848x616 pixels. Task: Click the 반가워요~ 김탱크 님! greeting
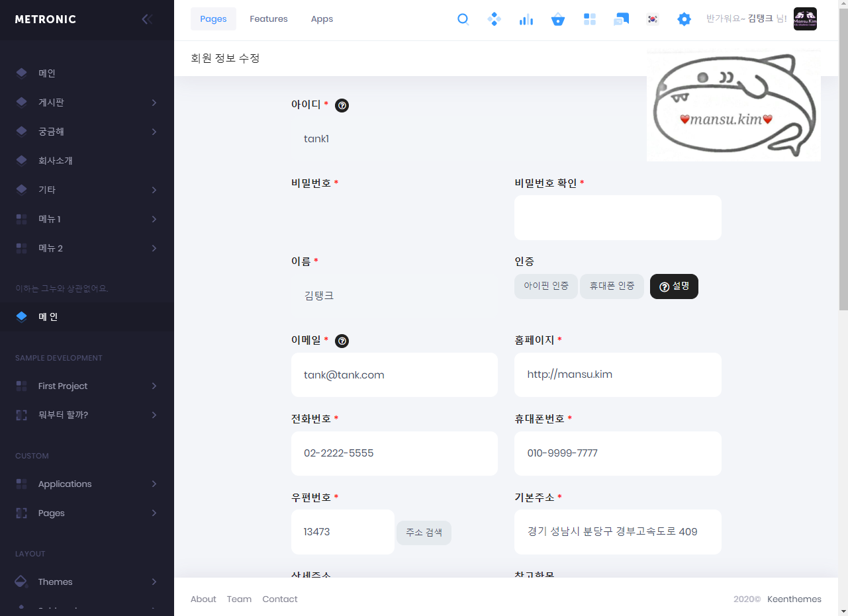click(747, 19)
